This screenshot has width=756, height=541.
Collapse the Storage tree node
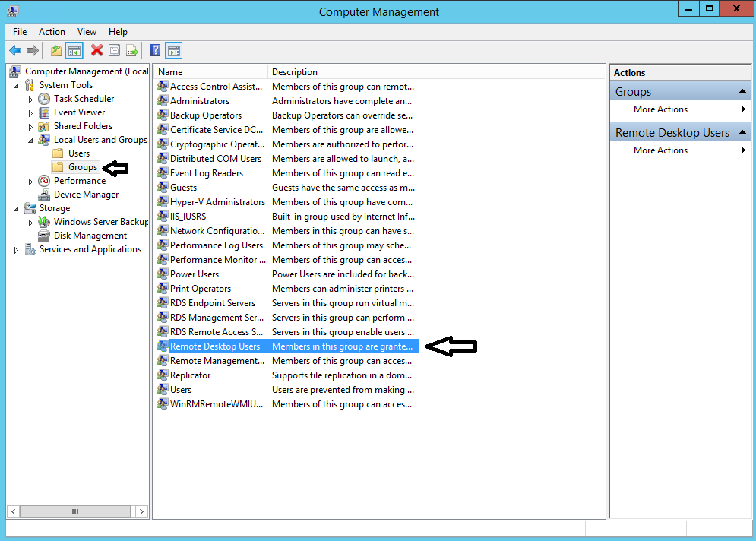tap(17, 209)
